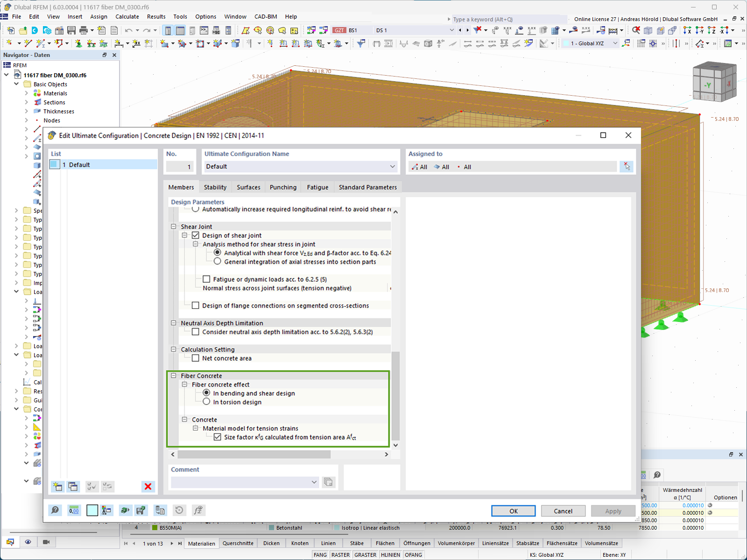The height and width of the screenshot is (560, 747).
Task: Click the Save file icon in main toolbar
Action: [71, 30]
